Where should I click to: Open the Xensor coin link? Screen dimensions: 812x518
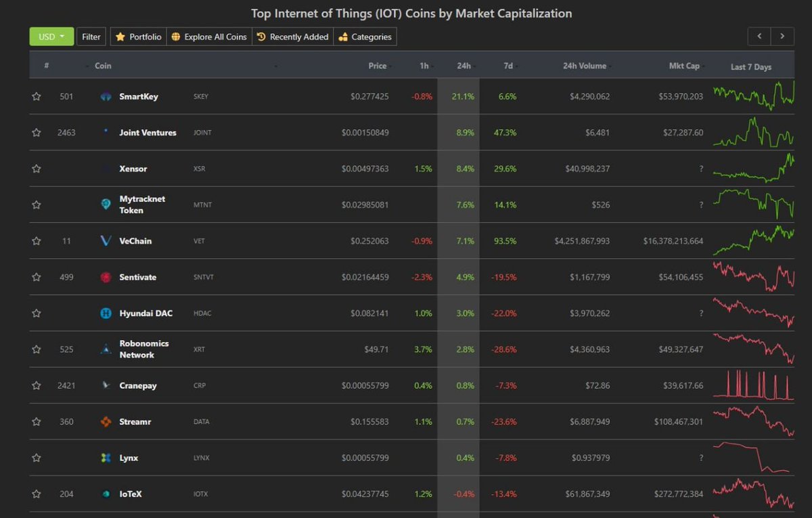click(133, 169)
